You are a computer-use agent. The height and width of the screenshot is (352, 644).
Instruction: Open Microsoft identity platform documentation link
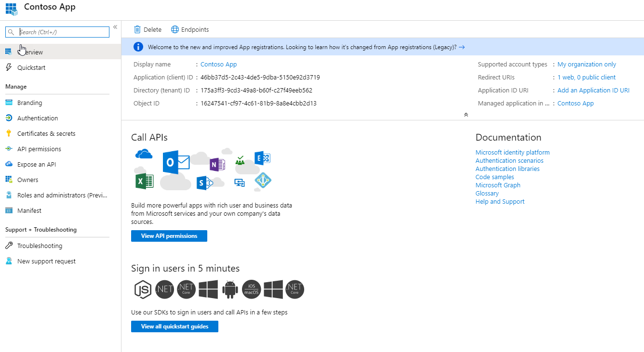click(512, 152)
